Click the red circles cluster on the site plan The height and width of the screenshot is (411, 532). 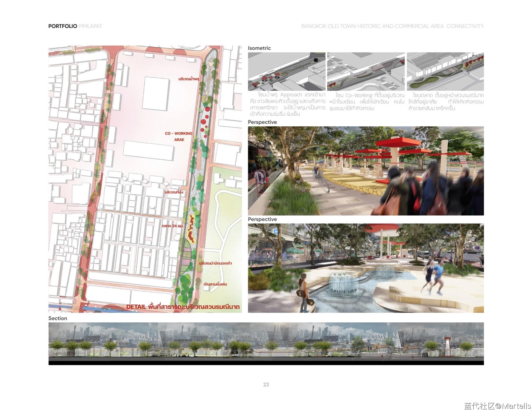point(204,122)
